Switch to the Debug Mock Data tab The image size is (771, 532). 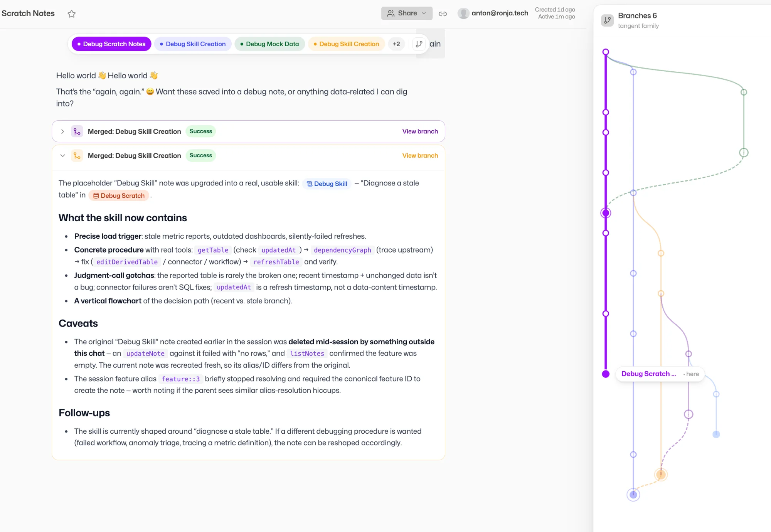[x=269, y=44]
